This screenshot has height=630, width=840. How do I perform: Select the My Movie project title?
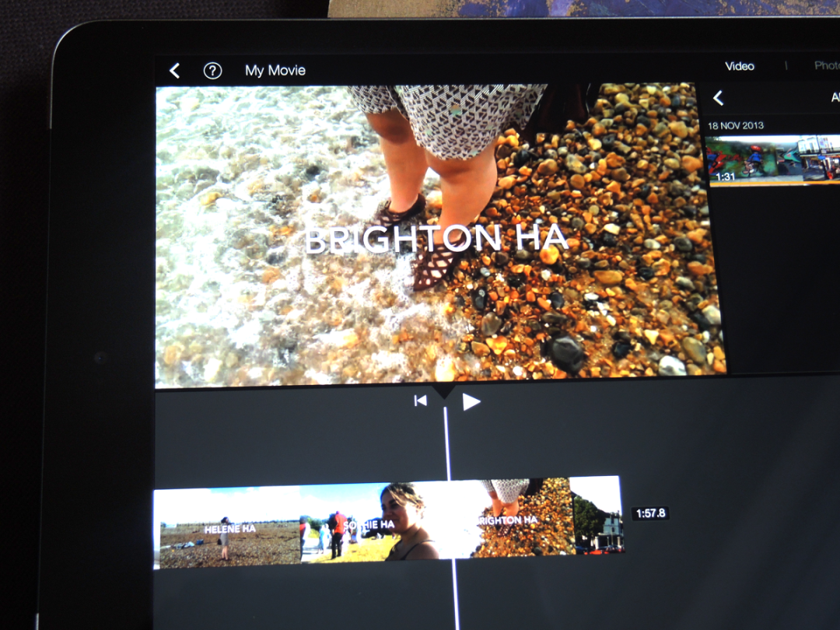275,70
